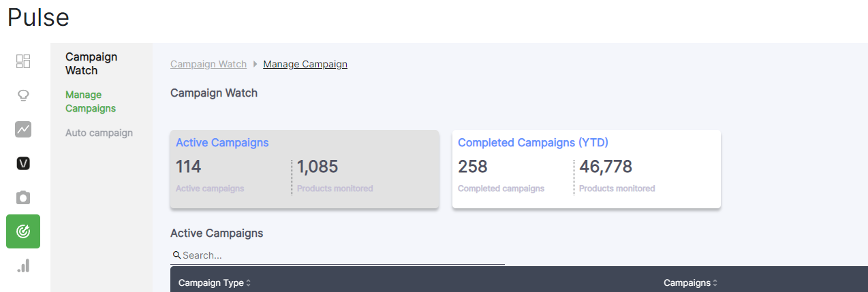The width and height of the screenshot is (868, 292).
Task: Open the dashboard grid icon in sidebar
Action: pyautogui.click(x=23, y=61)
